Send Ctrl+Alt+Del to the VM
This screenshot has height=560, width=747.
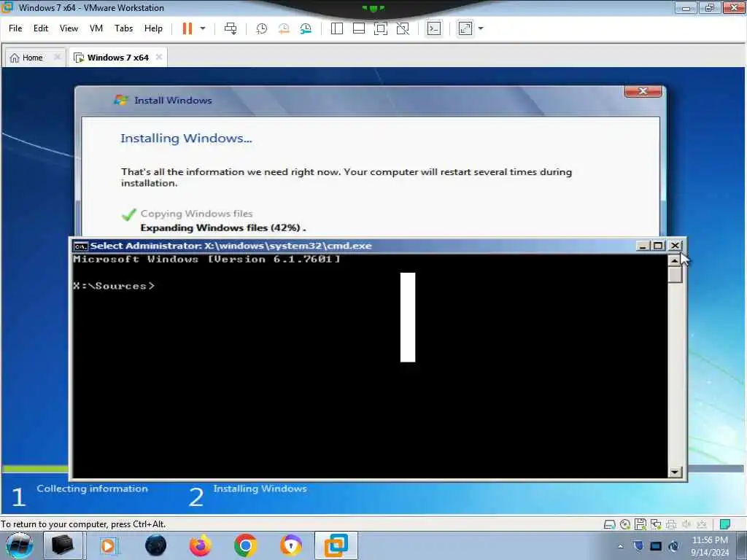click(x=231, y=28)
